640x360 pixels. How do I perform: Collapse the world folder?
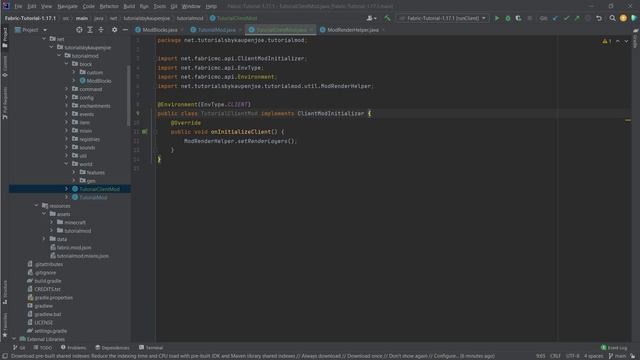(67, 164)
